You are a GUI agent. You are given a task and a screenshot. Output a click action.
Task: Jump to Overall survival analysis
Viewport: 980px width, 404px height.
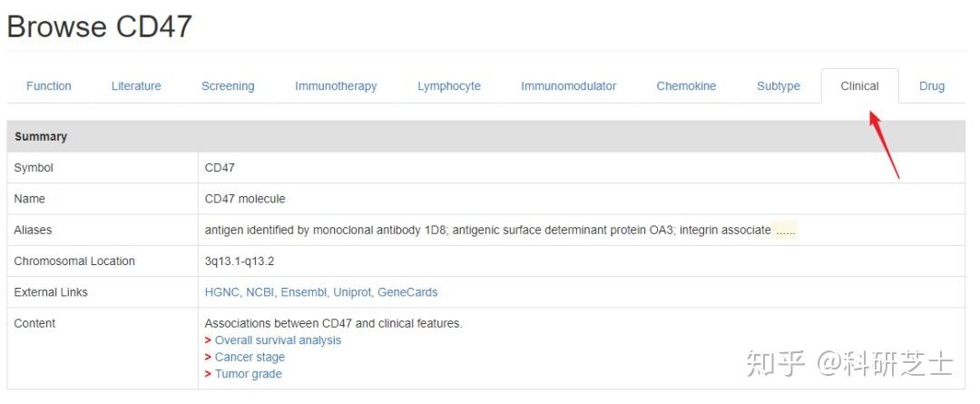pos(278,340)
